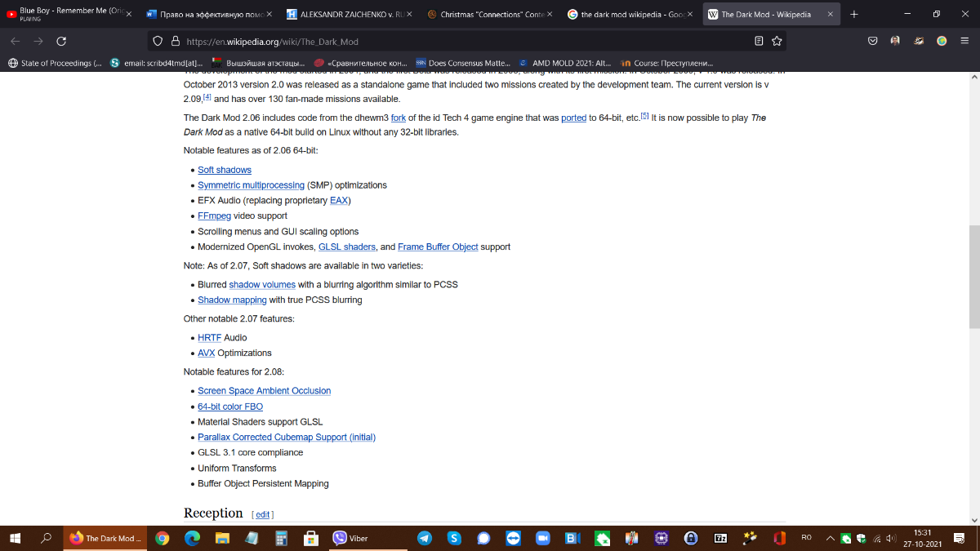Image resolution: width=980 pixels, height=551 pixels.
Task: Reload the Wikipedia page
Action: click(61, 41)
